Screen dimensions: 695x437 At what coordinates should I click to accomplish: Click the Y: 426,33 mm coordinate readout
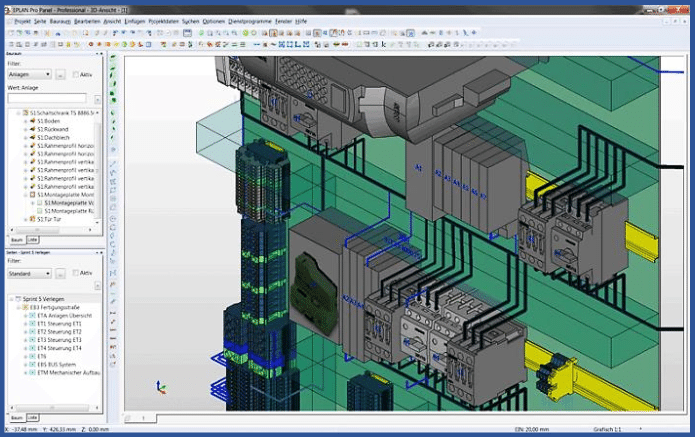point(60,429)
